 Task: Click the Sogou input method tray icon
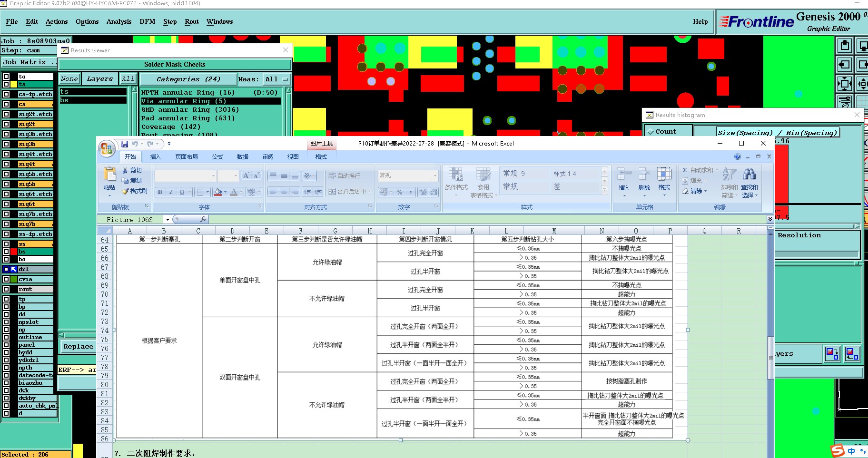coord(838,450)
